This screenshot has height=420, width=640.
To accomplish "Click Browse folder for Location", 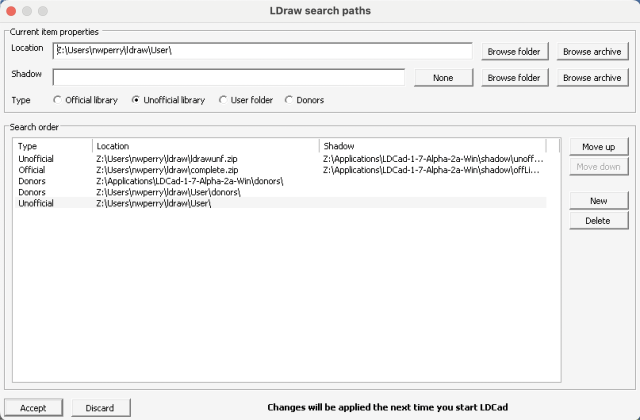I will [514, 51].
